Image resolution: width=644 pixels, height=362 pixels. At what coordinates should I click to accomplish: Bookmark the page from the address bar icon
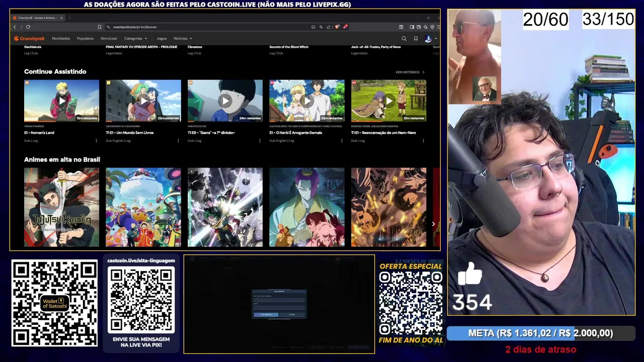100,27
